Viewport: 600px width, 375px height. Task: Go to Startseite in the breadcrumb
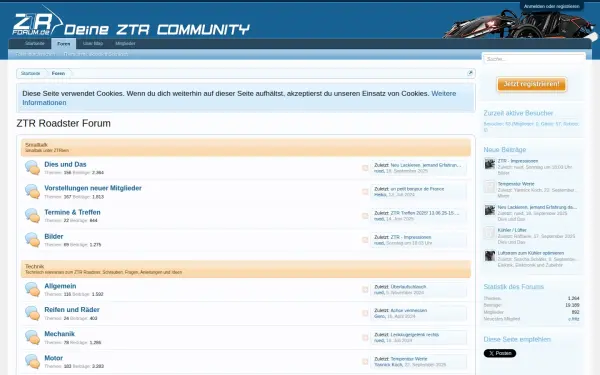point(30,73)
